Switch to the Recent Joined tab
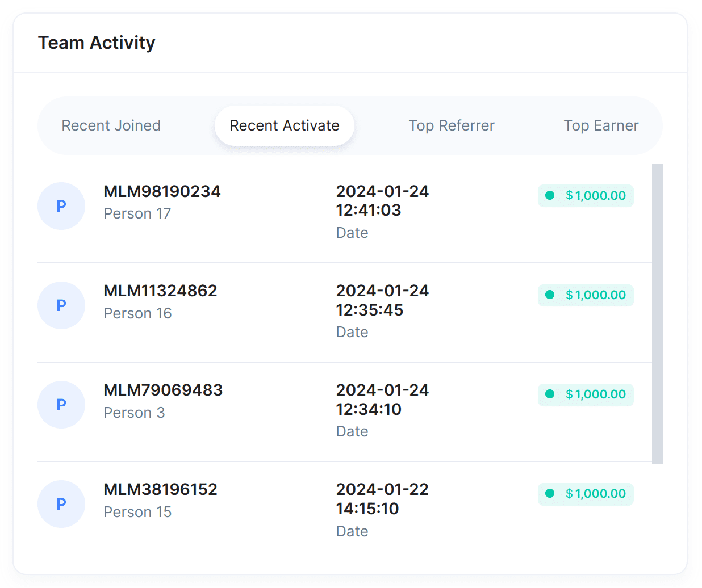Screen dimensions: 702x588 click(x=111, y=125)
